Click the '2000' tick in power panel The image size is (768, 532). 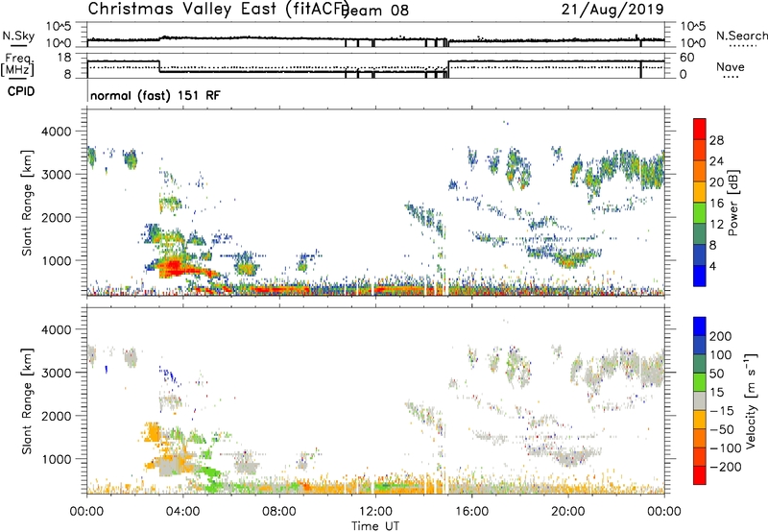click(56, 217)
